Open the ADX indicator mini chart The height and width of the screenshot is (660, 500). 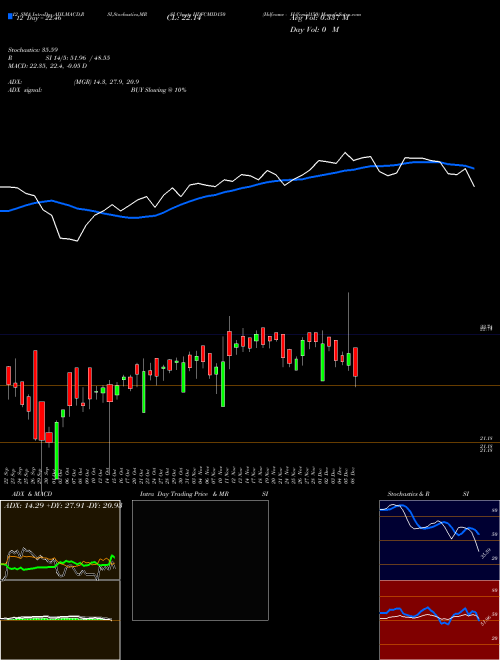click(60, 540)
